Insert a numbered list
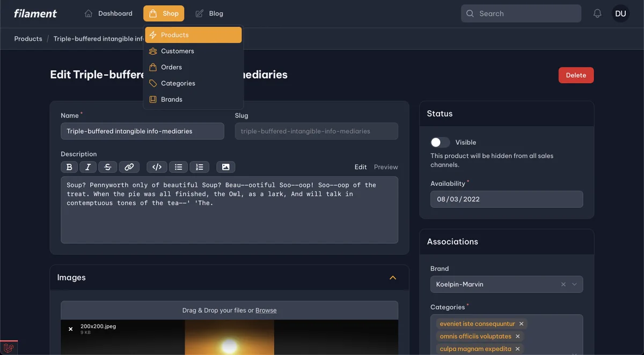 click(x=200, y=167)
